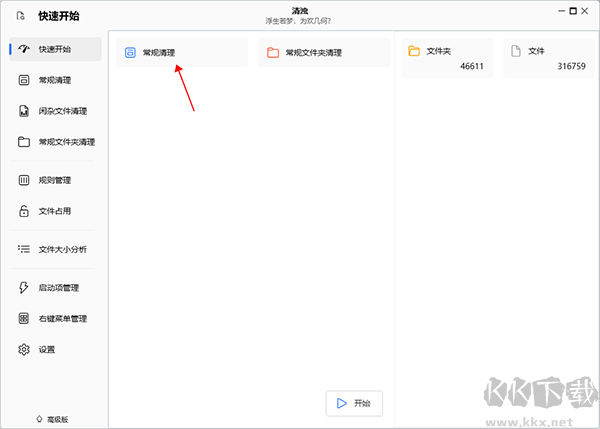
Task: Open 设置 gear in the sidebar
Action: (x=46, y=350)
